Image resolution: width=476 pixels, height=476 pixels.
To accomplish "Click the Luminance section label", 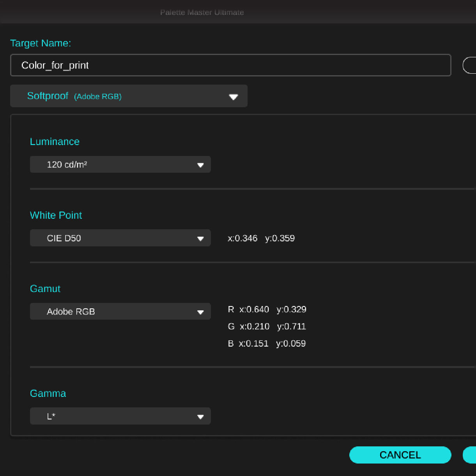I will (55, 142).
